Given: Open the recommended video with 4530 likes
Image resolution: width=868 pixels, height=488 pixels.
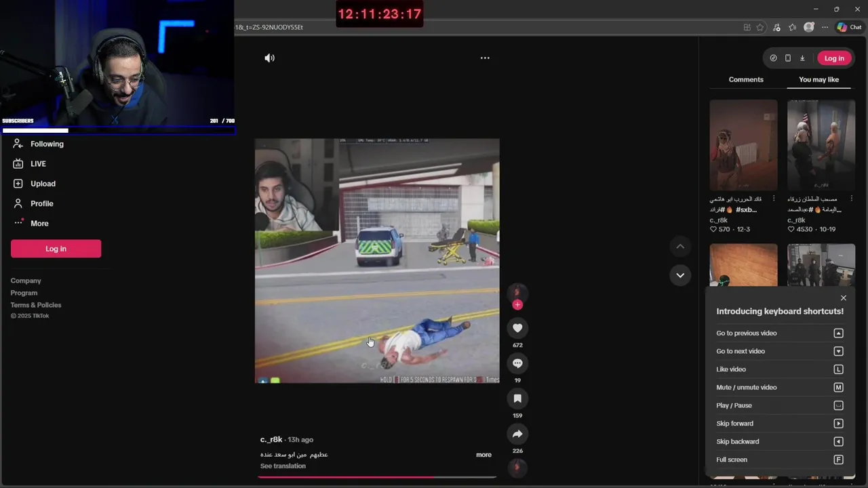Looking at the screenshot, I should (821, 145).
